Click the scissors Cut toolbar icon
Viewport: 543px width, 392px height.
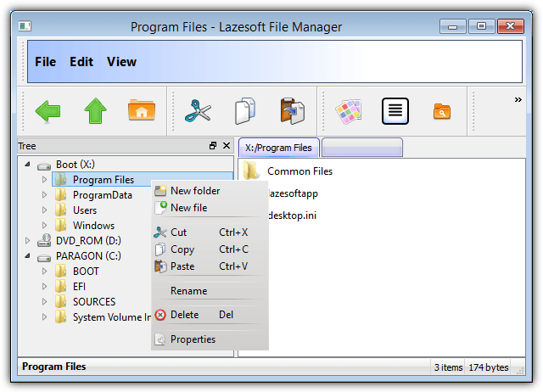(x=198, y=111)
